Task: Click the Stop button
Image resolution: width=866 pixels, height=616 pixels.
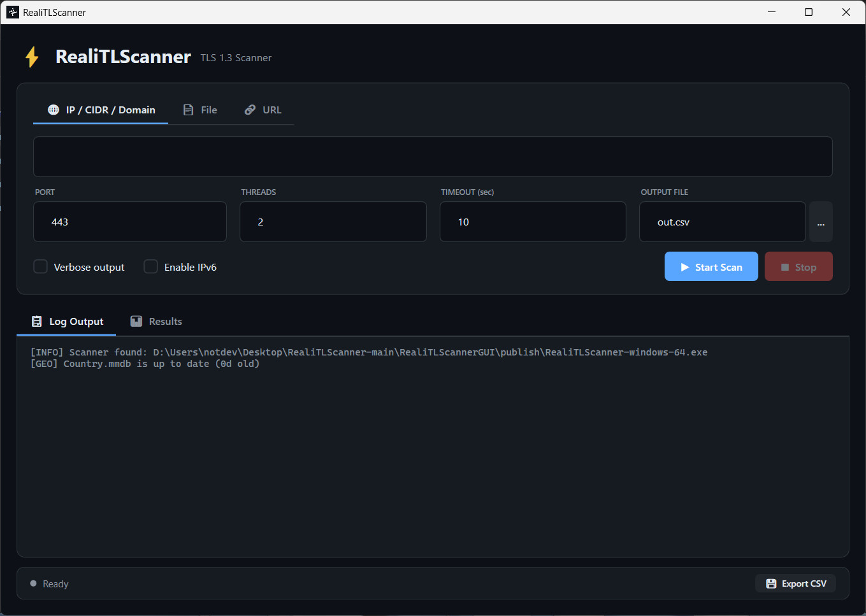Action: (798, 266)
